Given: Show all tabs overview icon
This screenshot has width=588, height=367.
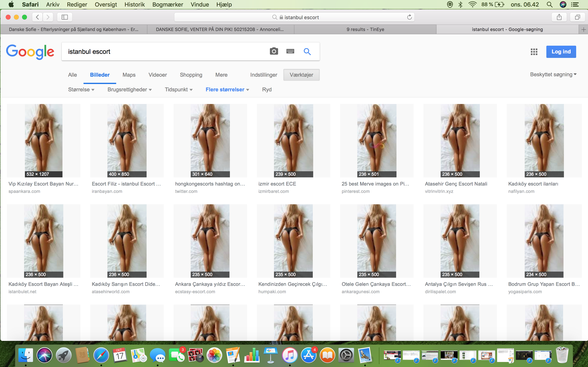Looking at the screenshot, I should coord(578,17).
